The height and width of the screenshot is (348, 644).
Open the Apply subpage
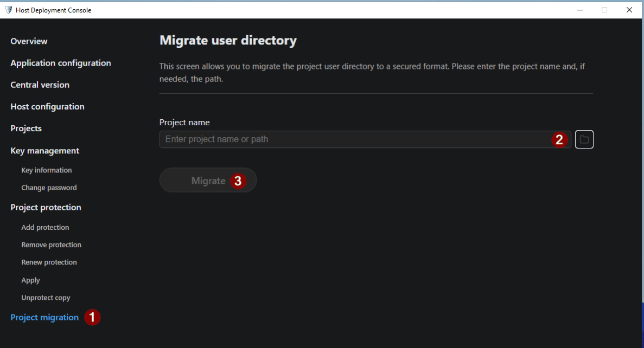30,280
